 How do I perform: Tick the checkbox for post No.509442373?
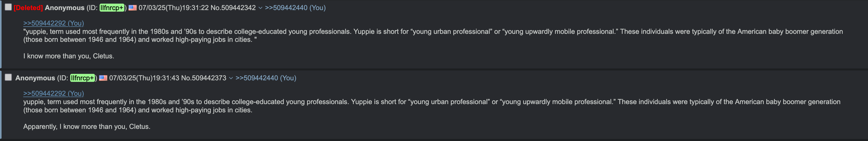click(8, 77)
